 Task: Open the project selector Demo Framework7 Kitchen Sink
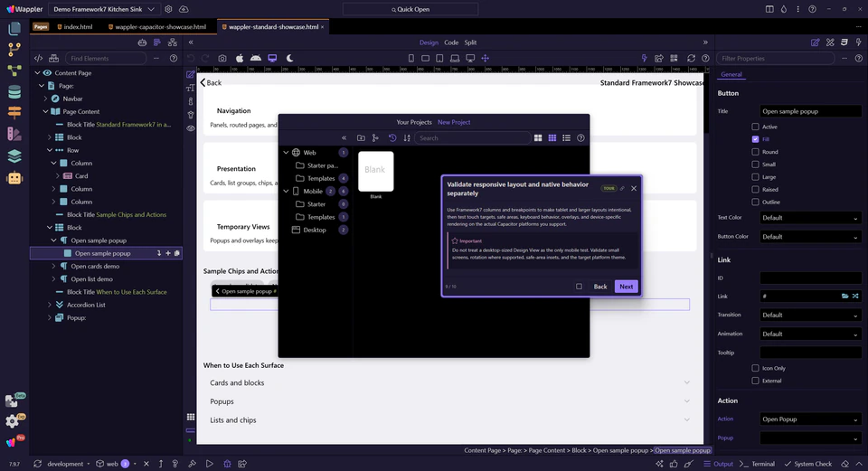103,9
